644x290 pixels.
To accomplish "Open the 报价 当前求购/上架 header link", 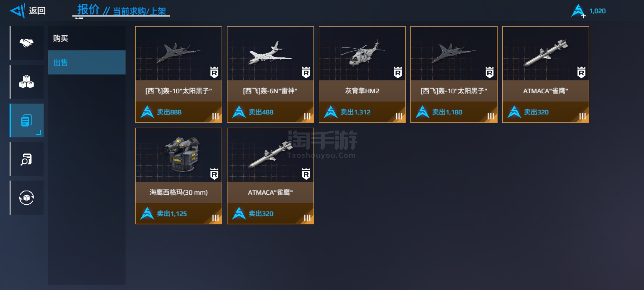I will coord(121,10).
